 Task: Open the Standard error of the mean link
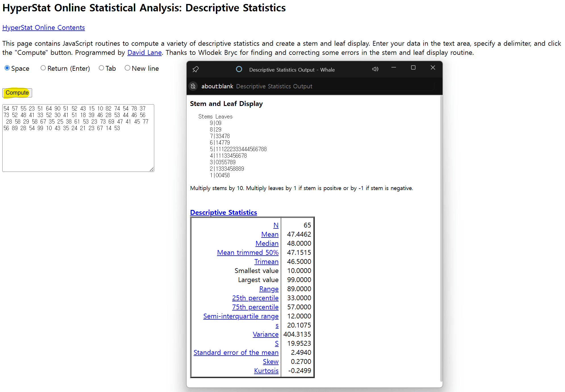(236, 353)
